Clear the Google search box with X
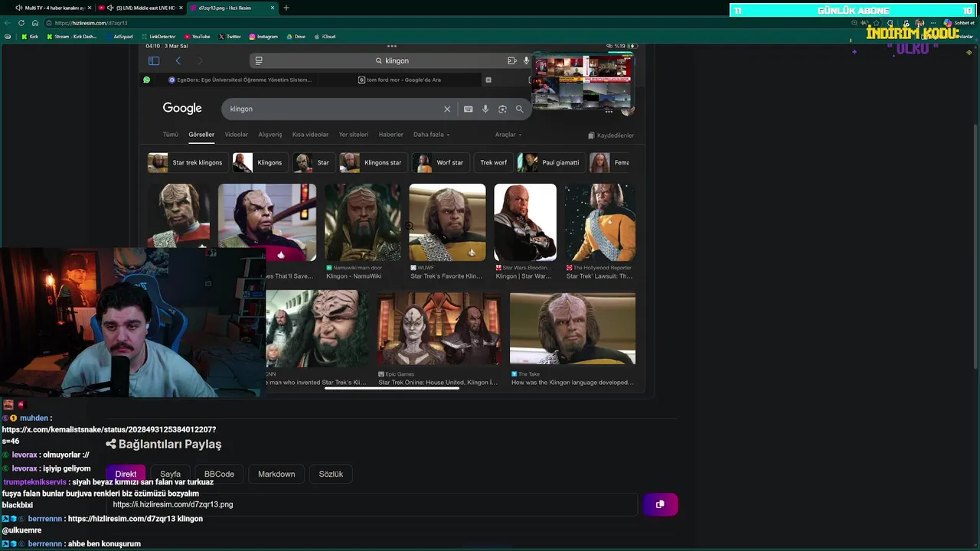Screen dimensions: 980x551 coord(447,109)
